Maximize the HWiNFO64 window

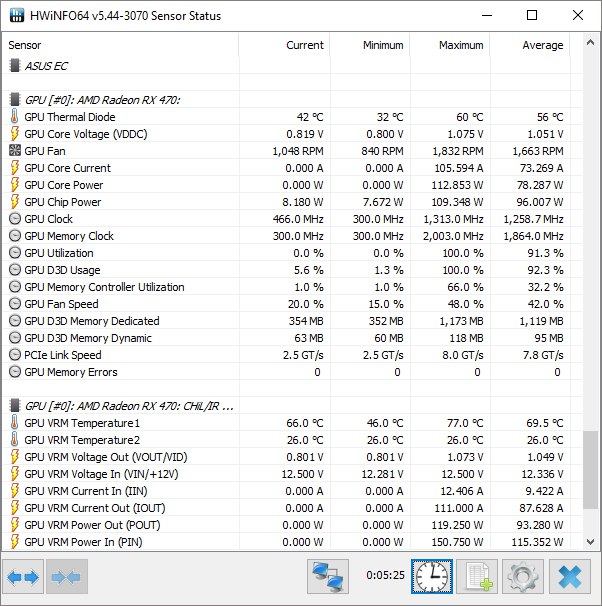point(532,15)
